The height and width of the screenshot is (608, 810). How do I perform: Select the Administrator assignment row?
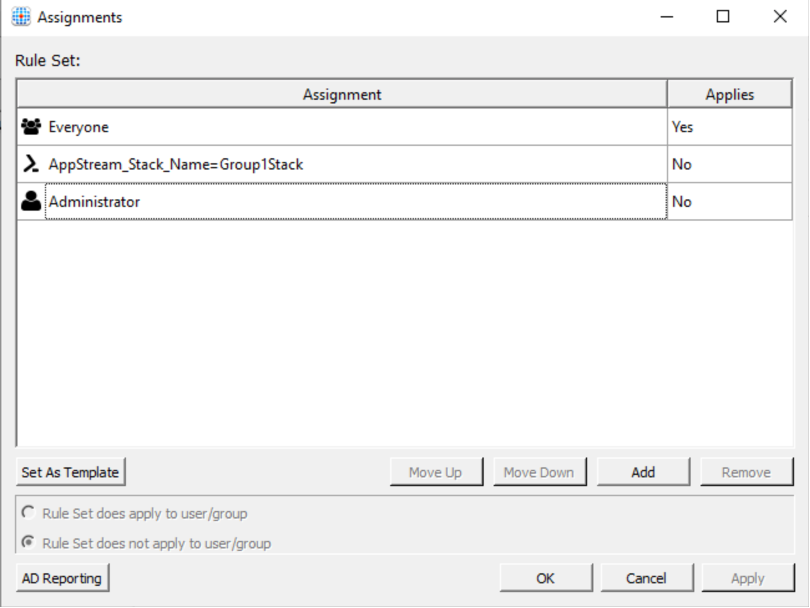click(x=300, y=201)
